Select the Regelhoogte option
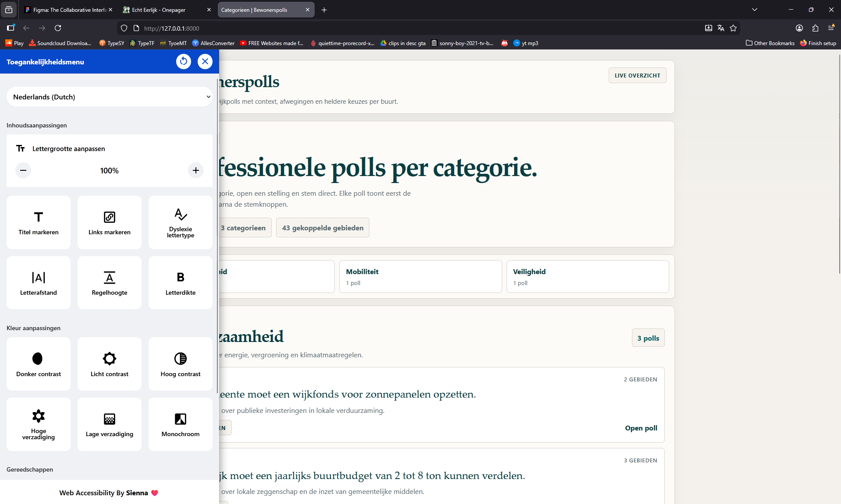 109,282
